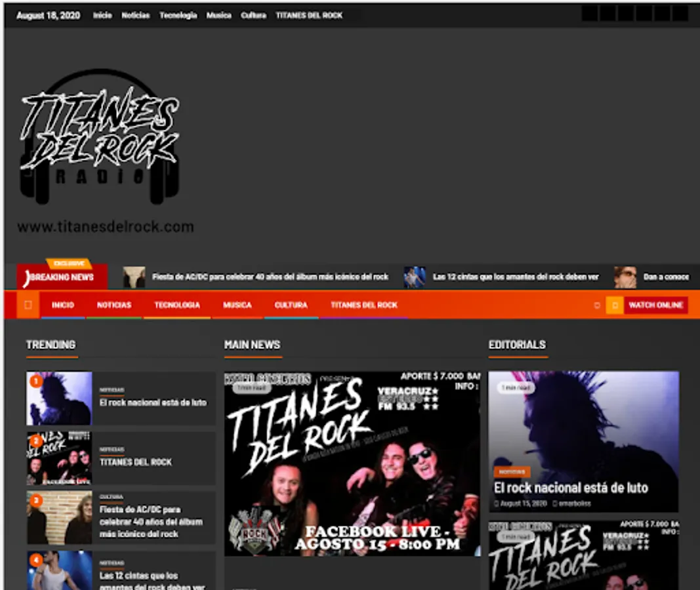
Task: Open ticker thumbnail for AC/DC fiesta story
Action: click(x=134, y=277)
